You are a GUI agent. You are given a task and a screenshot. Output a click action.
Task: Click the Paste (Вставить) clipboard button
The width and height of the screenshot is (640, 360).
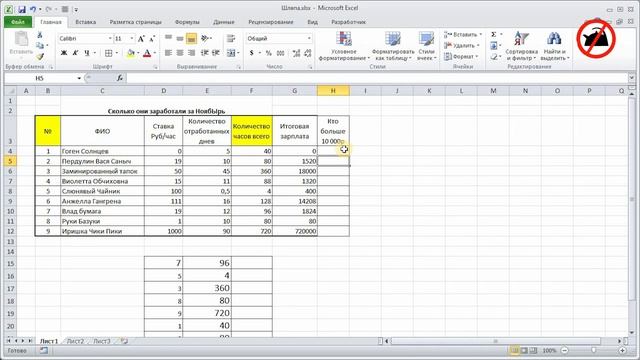[21, 44]
